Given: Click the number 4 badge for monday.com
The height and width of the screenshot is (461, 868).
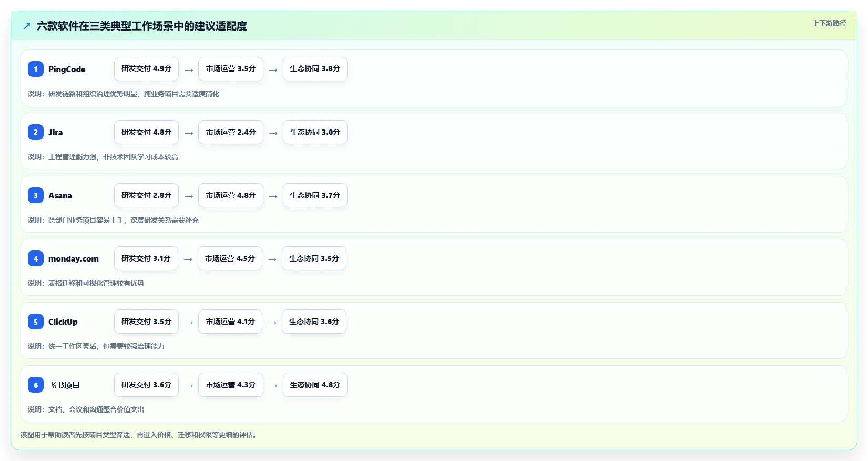Looking at the screenshot, I should tap(36, 258).
